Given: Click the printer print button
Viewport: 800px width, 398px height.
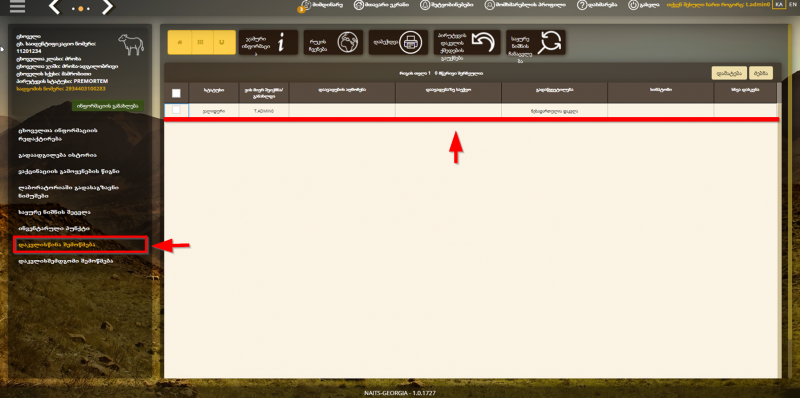Looking at the screenshot, I should (x=398, y=42).
